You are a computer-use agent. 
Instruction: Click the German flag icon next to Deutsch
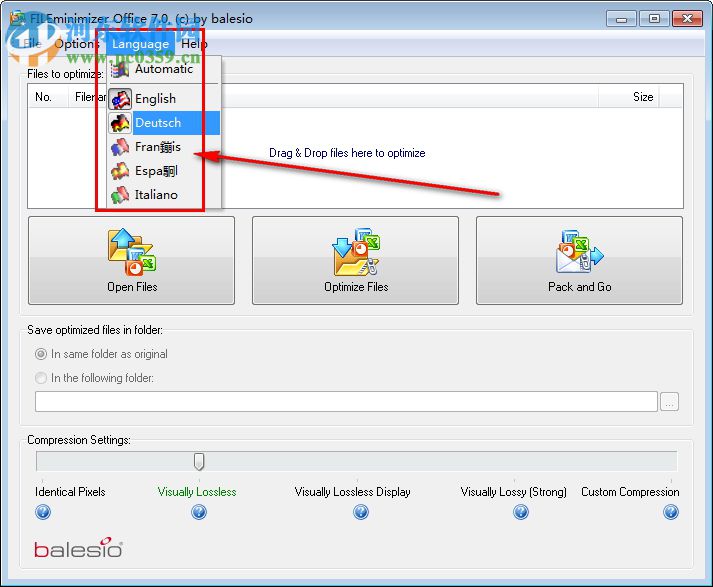[x=121, y=123]
